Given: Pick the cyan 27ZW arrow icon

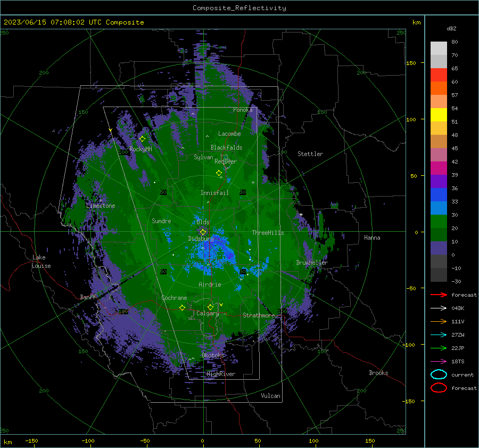Looking at the screenshot, I should [x=439, y=335].
